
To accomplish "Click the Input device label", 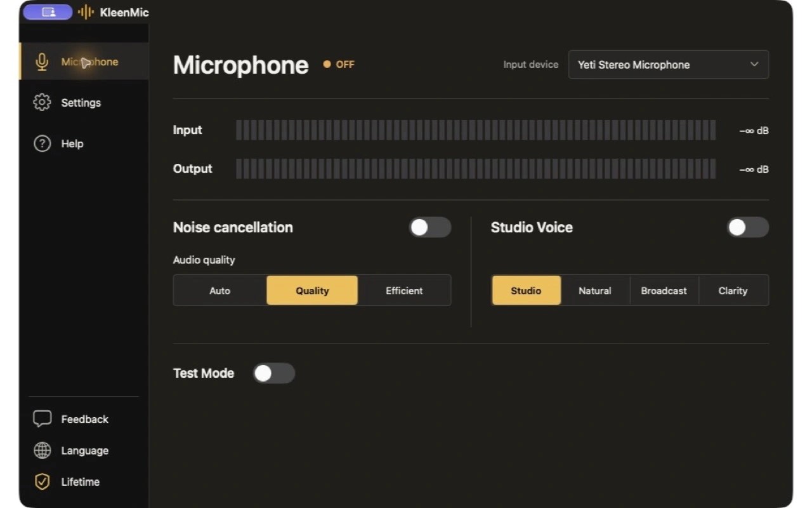I will (x=531, y=64).
